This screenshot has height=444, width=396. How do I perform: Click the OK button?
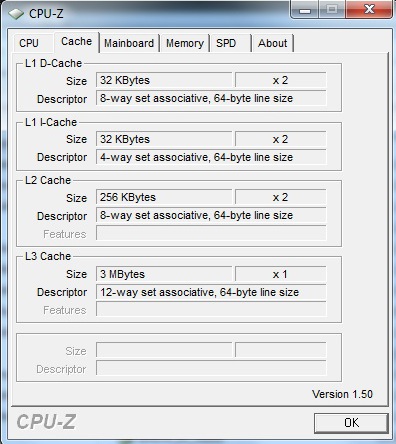click(351, 423)
